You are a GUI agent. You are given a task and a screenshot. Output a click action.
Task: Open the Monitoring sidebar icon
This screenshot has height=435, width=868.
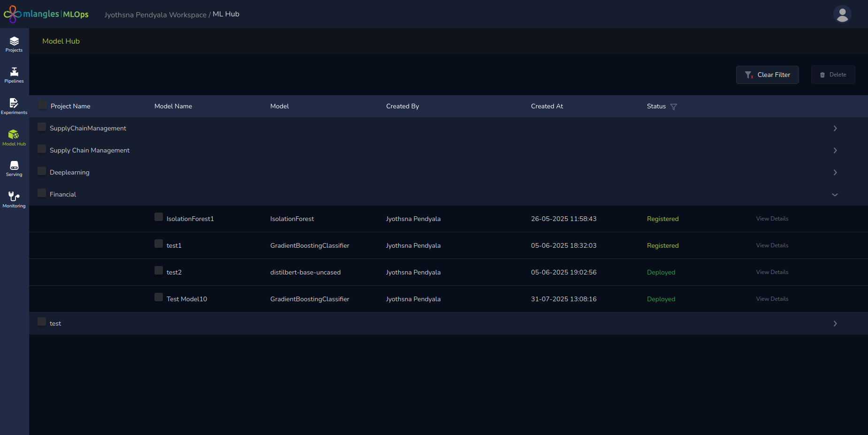(x=14, y=199)
